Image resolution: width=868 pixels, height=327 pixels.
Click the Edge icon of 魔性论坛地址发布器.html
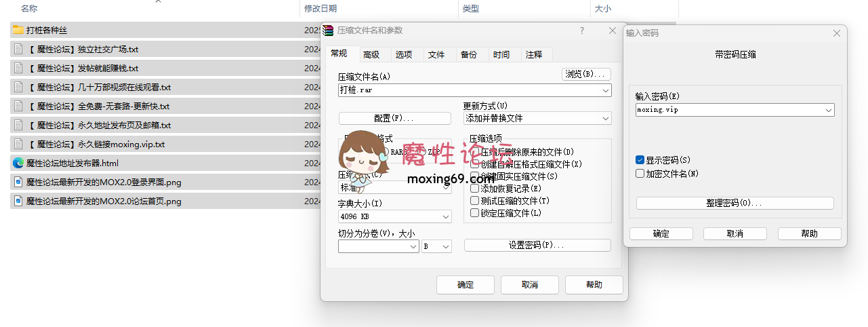point(18,163)
